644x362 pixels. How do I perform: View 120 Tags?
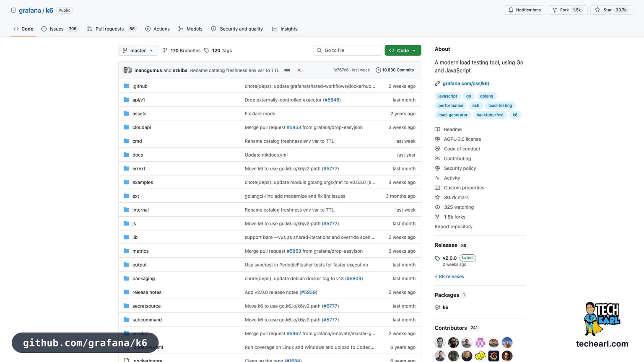point(218,51)
